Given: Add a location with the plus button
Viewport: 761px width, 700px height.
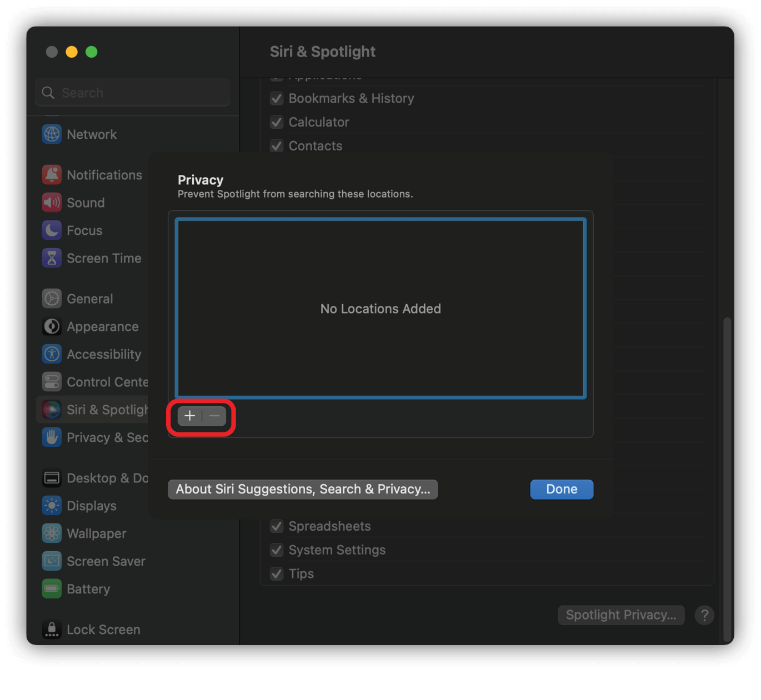Looking at the screenshot, I should pyautogui.click(x=190, y=416).
